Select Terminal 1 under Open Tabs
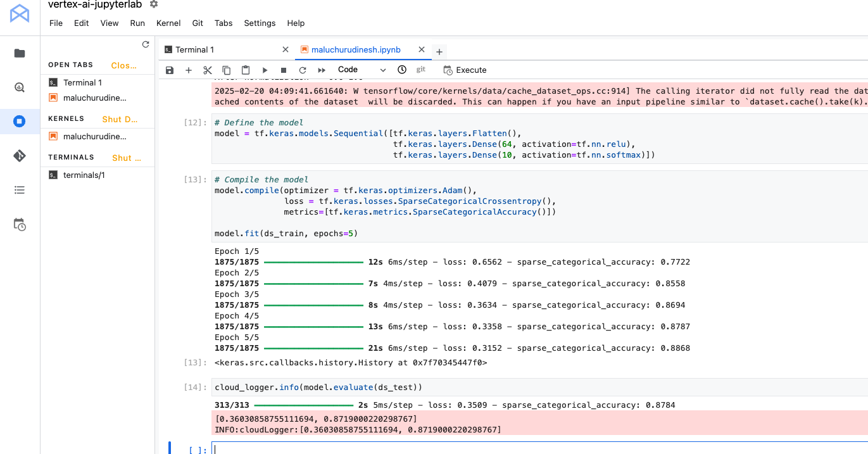The image size is (868, 454). 82,82
